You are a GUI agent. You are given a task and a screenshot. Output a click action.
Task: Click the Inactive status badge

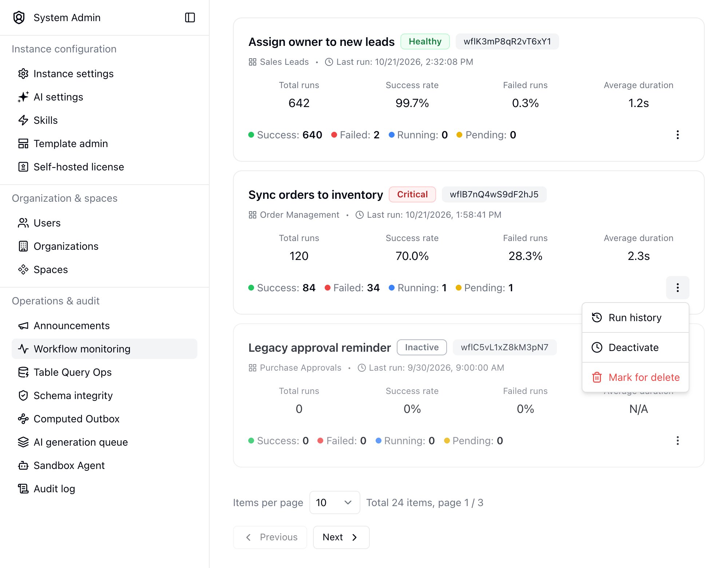[422, 347]
